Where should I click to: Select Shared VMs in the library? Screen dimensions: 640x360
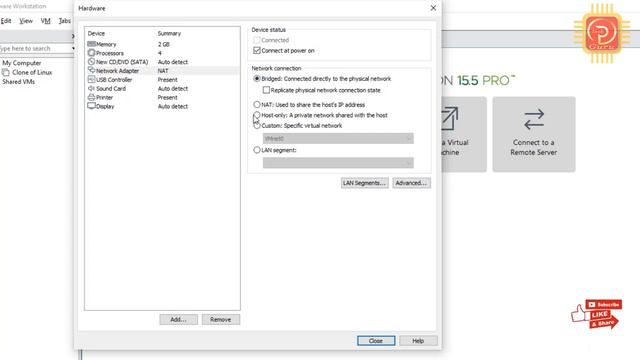click(18, 82)
